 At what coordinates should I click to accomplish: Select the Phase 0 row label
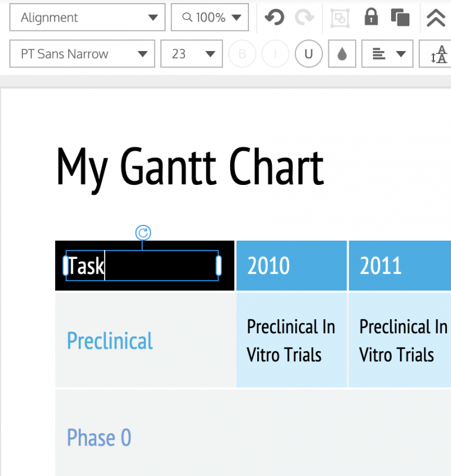click(99, 437)
